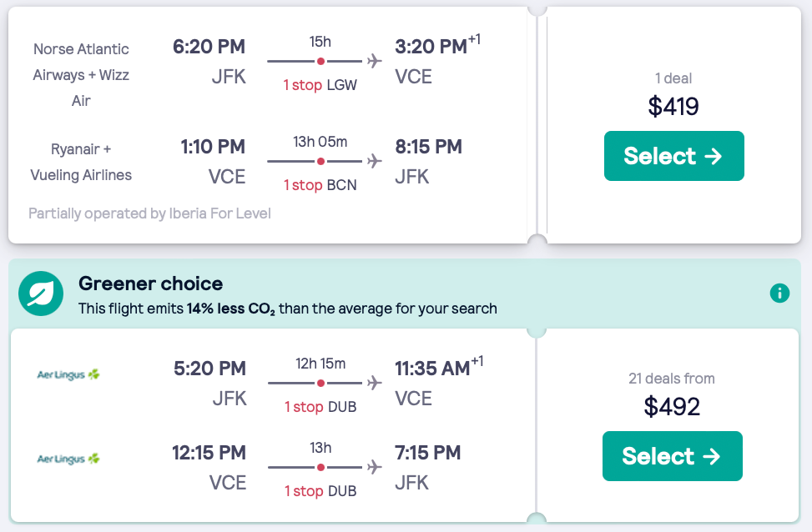The height and width of the screenshot is (532, 812).
Task: Open the greener choice info icon
Action: pos(779,293)
